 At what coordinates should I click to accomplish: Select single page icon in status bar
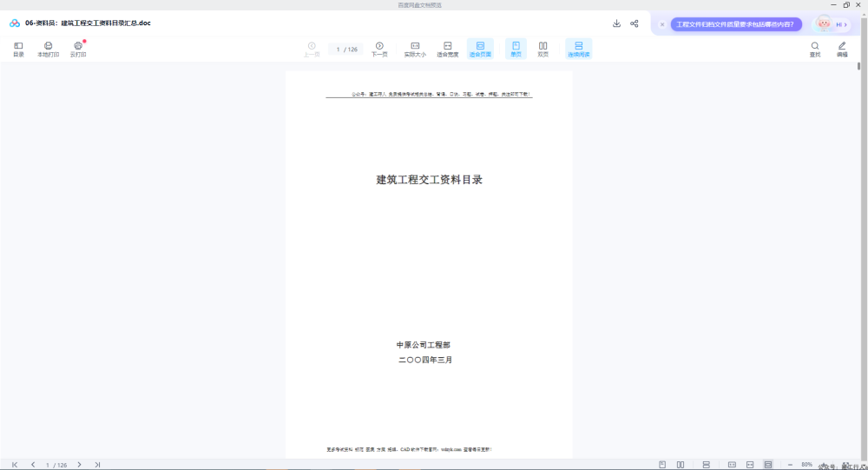click(x=662, y=465)
